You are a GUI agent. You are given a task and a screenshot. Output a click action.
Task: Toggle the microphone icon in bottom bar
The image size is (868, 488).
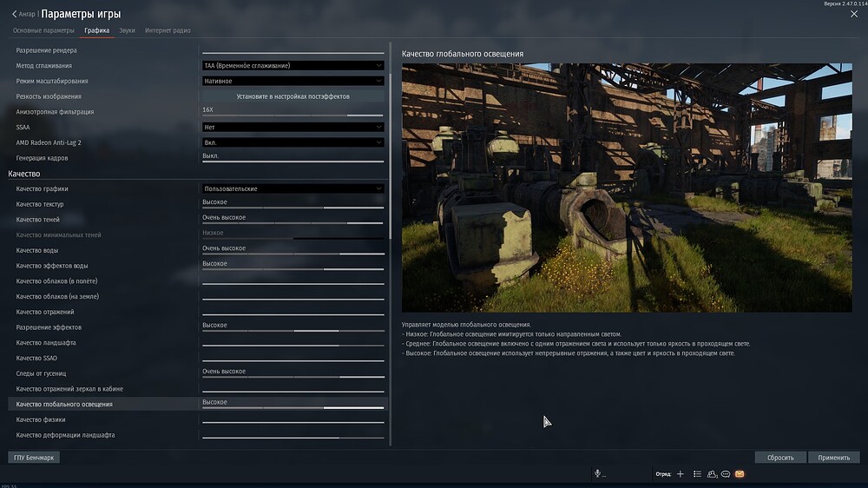(x=597, y=473)
